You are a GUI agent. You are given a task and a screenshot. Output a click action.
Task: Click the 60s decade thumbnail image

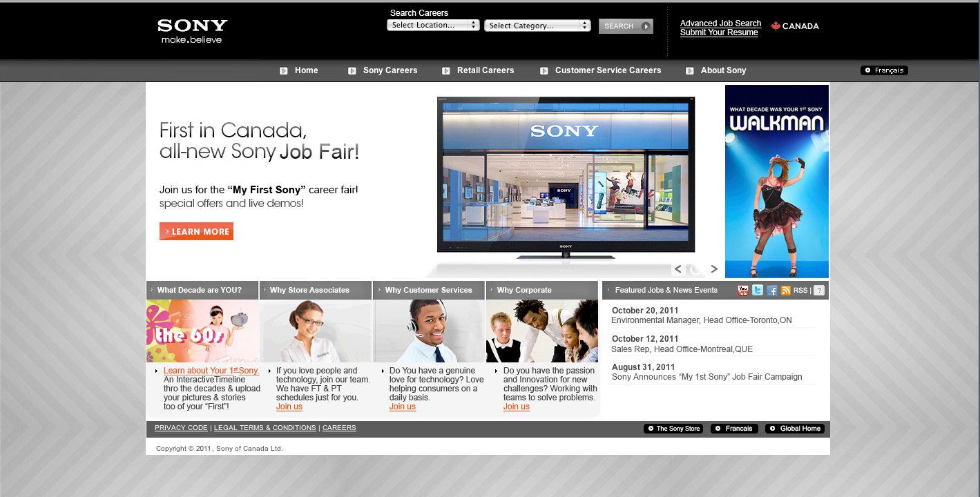click(202, 331)
